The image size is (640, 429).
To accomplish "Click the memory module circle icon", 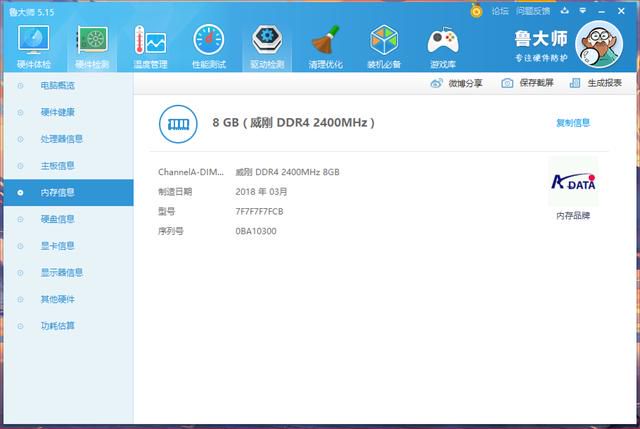I will click(178, 124).
